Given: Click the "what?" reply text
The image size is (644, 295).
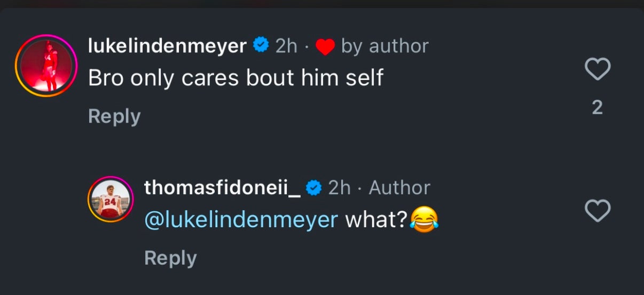Looking at the screenshot, I should [376, 219].
